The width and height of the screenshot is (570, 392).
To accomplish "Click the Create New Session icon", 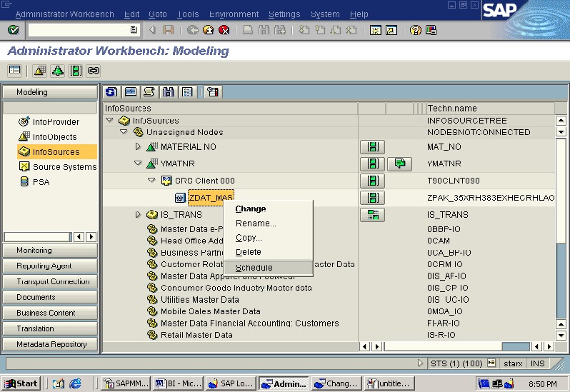I will tap(376, 30).
